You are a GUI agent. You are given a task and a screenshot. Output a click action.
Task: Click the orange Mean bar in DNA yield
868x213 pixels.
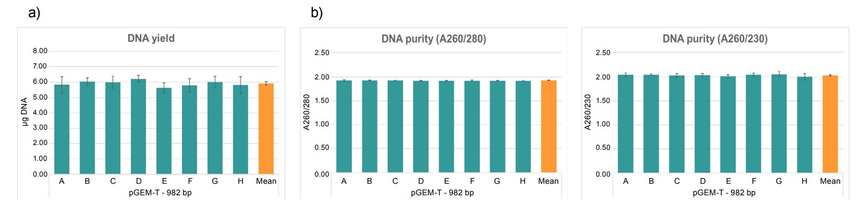(266, 129)
